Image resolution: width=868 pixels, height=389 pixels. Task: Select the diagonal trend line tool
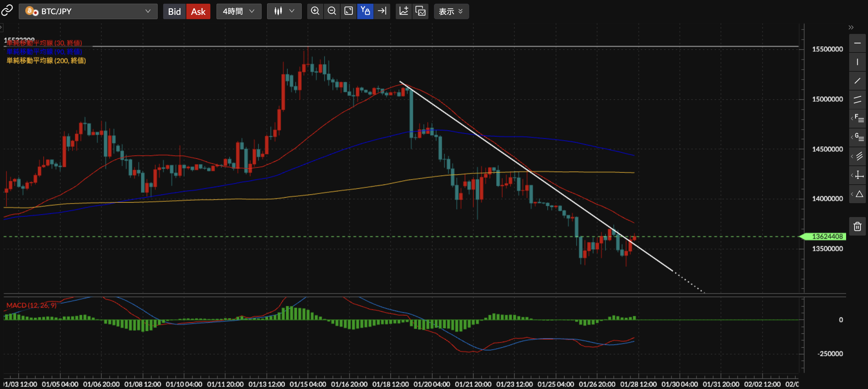857,81
